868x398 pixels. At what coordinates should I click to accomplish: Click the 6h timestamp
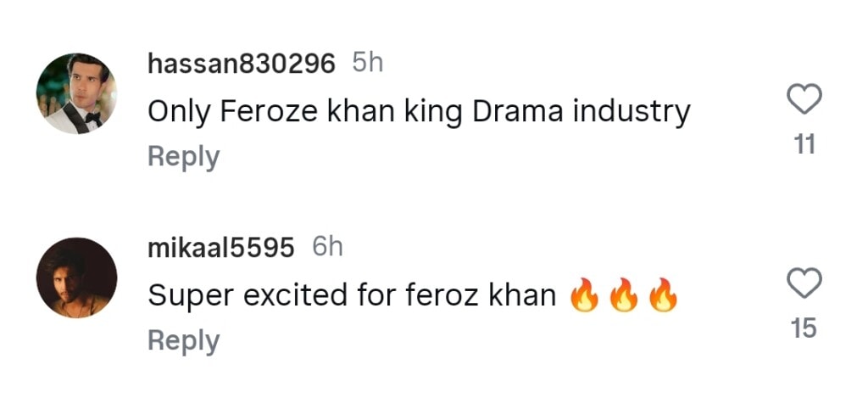click(327, 247)
